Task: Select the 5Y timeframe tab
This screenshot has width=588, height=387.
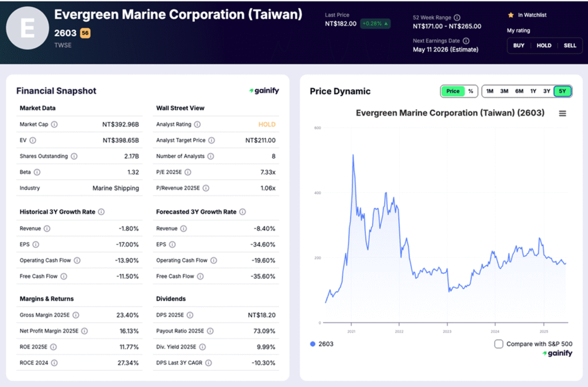Action: tap(562, 91)
